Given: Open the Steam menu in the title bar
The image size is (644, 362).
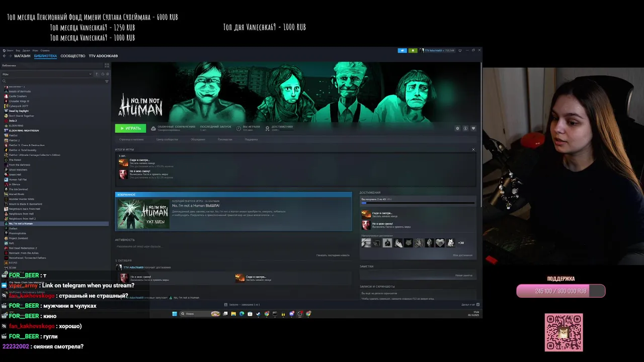Looking at the screenshot, I should tap(9, 50).
